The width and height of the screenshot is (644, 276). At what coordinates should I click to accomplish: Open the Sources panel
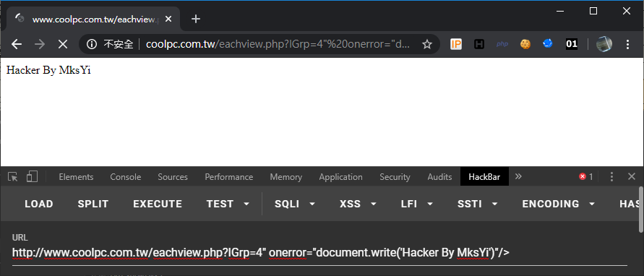(x=173, y=177)
